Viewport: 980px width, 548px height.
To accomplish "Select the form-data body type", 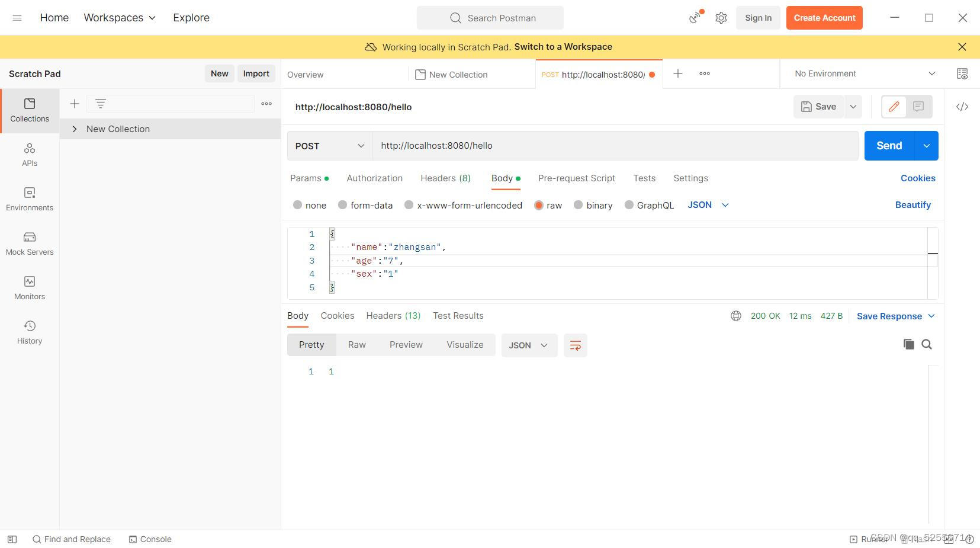I will (x=342, y=205).
